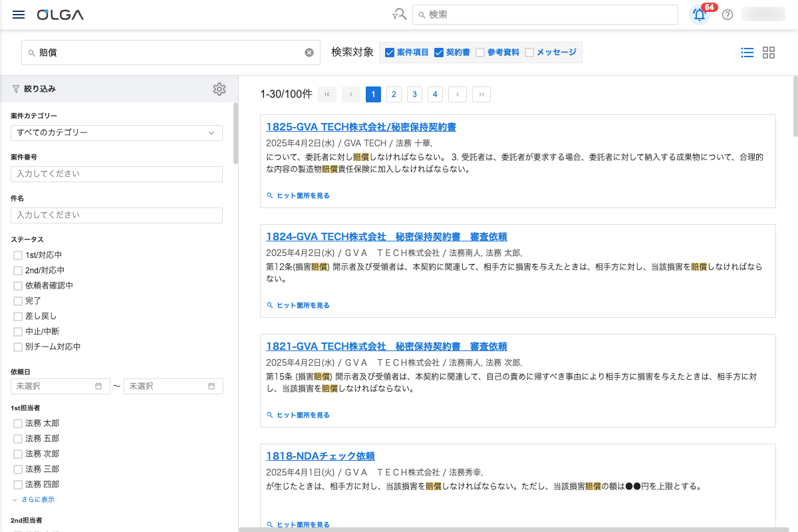View hit locations for case 1824
Image resolution: width=798 pixels, height=532 pixels.
point(298,306)
